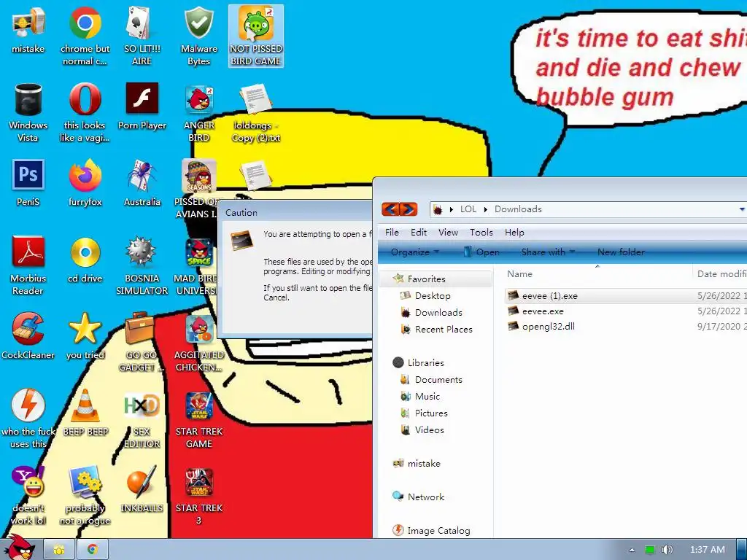The height and width of the screenshot is (560, 747).
Task: Click the Explorer forward arrow button
Action: [409, 209]
